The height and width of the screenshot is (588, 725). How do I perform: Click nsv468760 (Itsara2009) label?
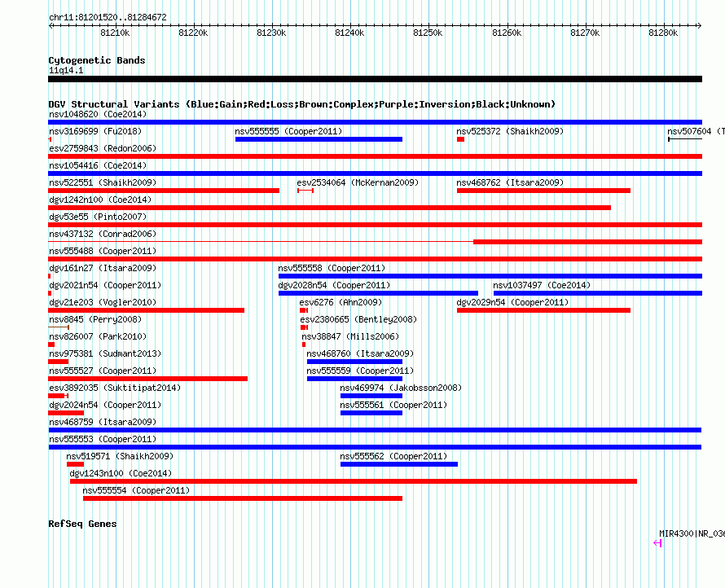(x=360, y=353)
